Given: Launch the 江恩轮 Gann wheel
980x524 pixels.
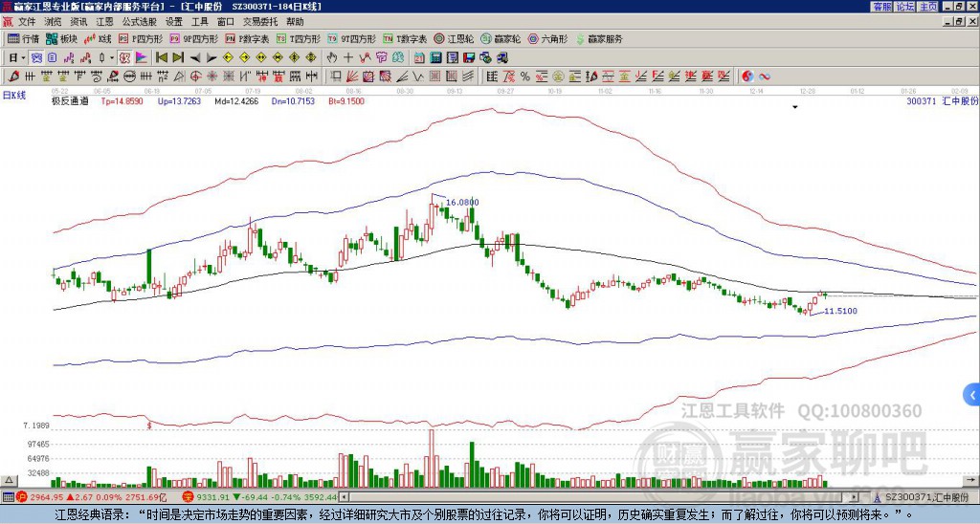Looking at the screenshot, I should (x=454, y=38).
